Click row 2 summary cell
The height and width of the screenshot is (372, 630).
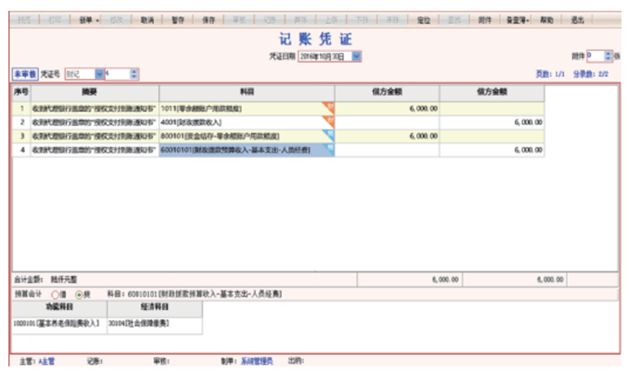(94, 122)
